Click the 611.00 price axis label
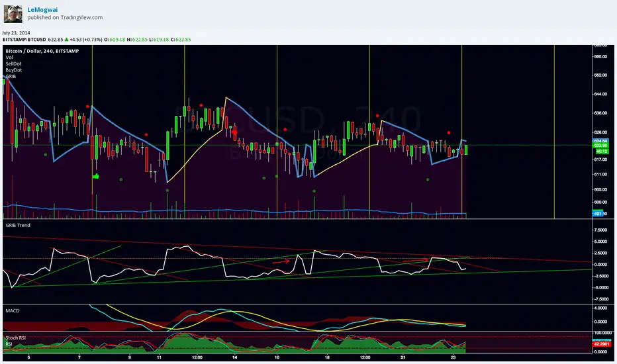 pos(600,174)
